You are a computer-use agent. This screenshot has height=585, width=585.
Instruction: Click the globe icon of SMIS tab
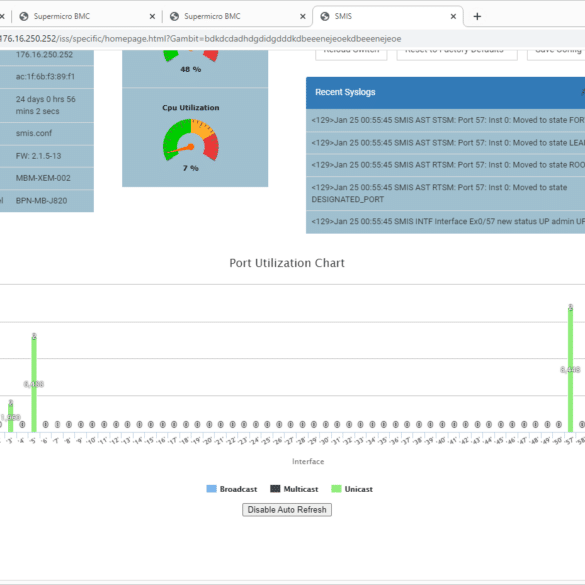tap(325, 16)
